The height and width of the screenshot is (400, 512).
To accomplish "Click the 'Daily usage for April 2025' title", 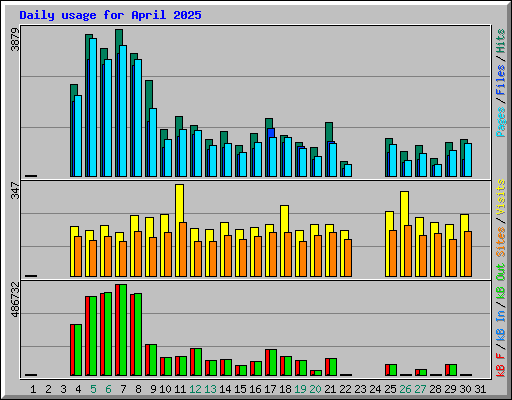I will (110, 15).
